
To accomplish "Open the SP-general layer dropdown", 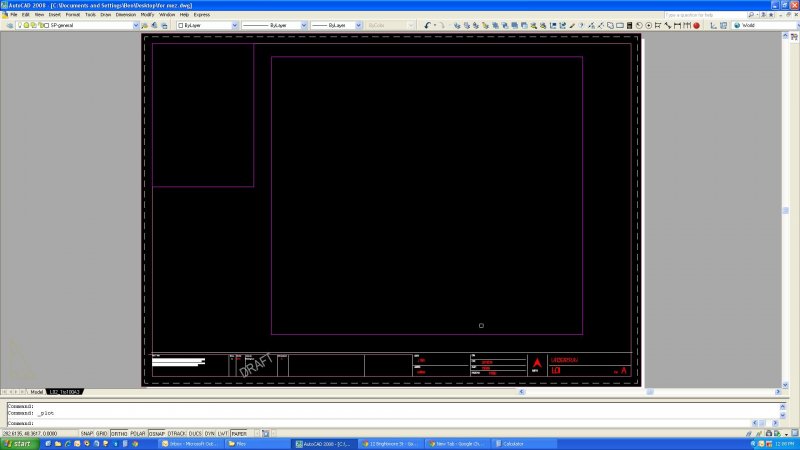I will pyautogui.click(x=78, y=25).
